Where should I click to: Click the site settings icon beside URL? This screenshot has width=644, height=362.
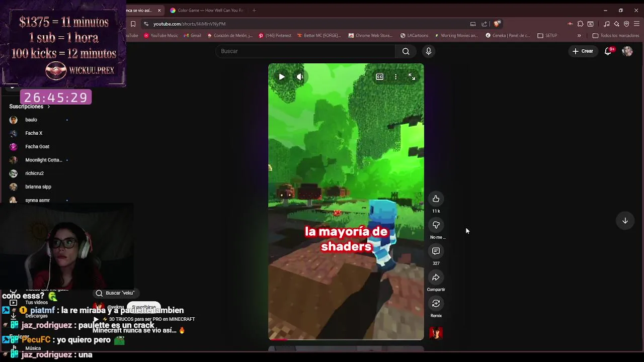(145, 24)
